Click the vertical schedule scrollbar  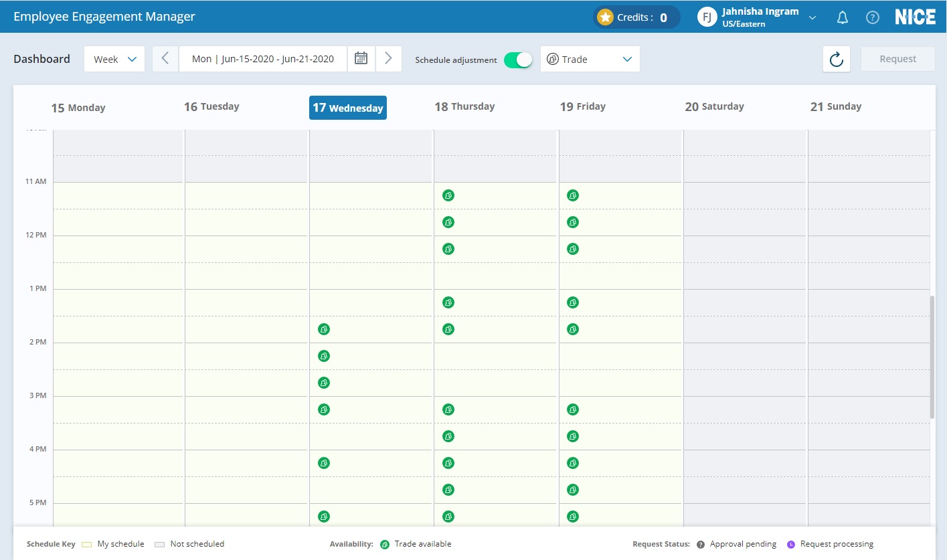coord(932,357)
